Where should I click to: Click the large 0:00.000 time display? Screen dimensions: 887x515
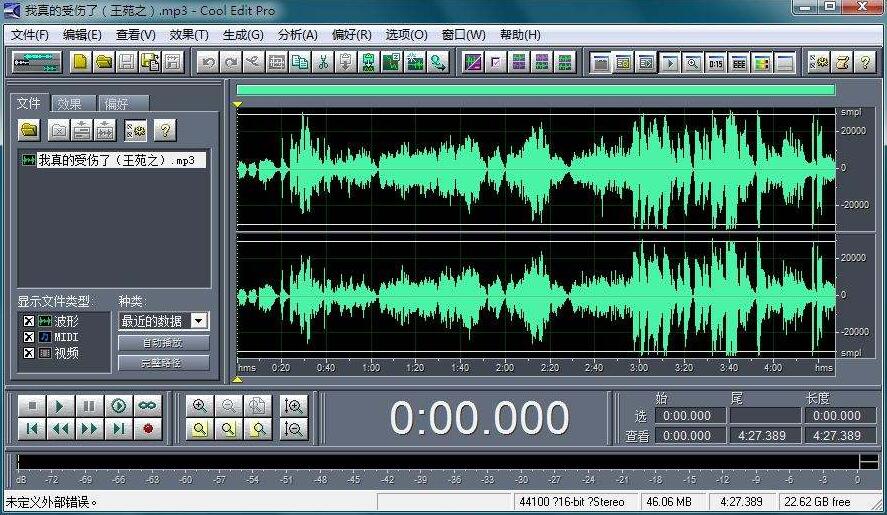click(479, 418)
